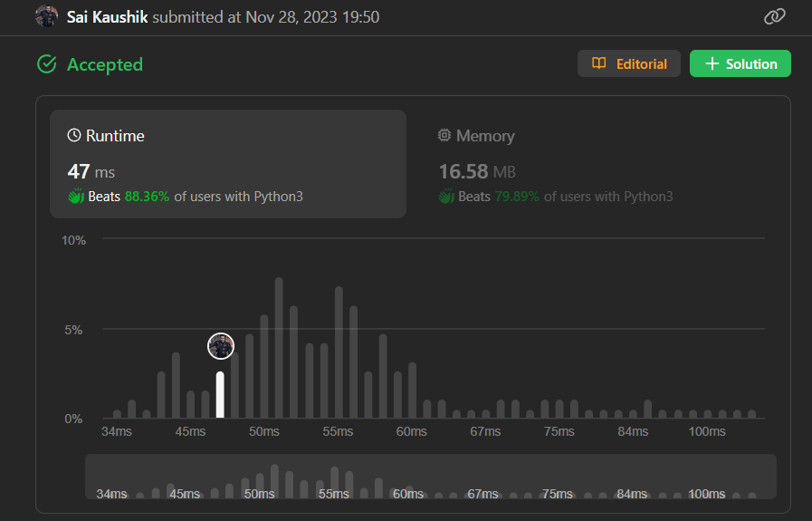
Task: Click the tallest bar in runtime histogram
Action: (279, 348)
